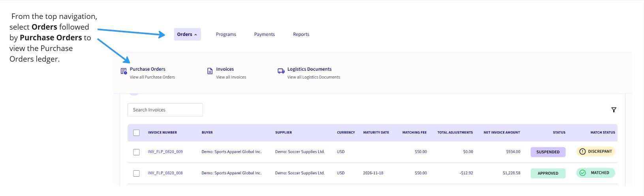The image size is (644, 196).
Task: Open the filter funnel icon
Action: tap(614, 110)
